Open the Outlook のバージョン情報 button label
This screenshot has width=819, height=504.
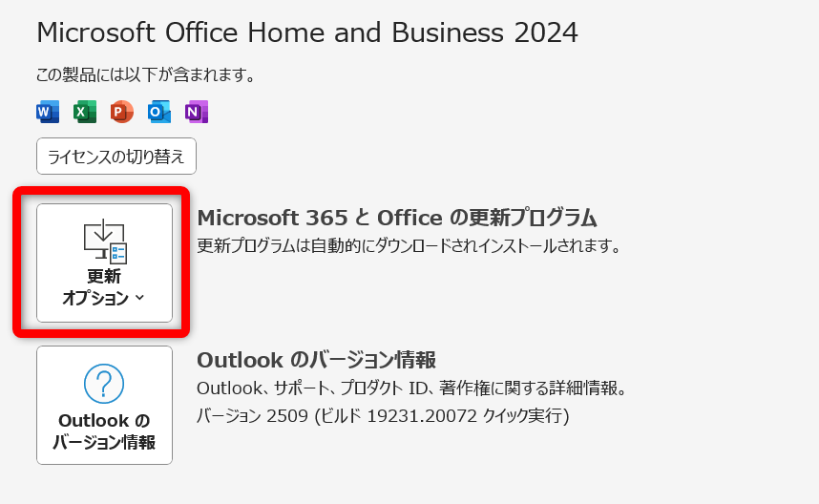(104, 431)
